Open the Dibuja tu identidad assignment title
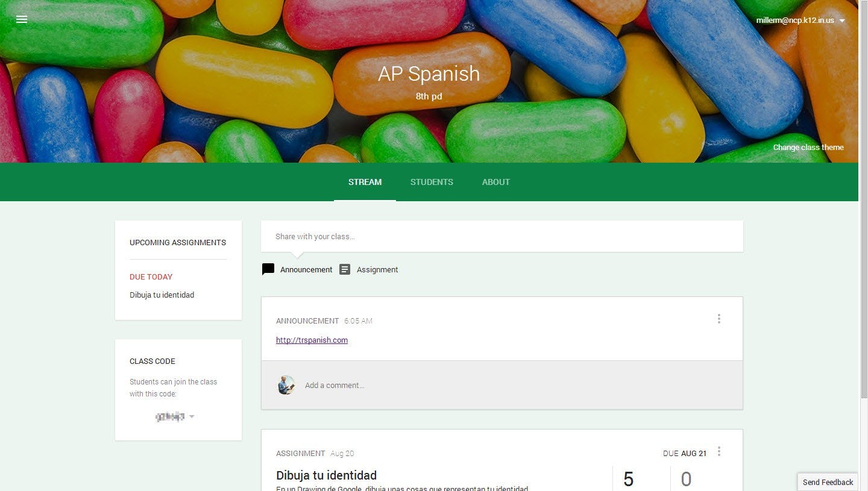 pos(326,475)
